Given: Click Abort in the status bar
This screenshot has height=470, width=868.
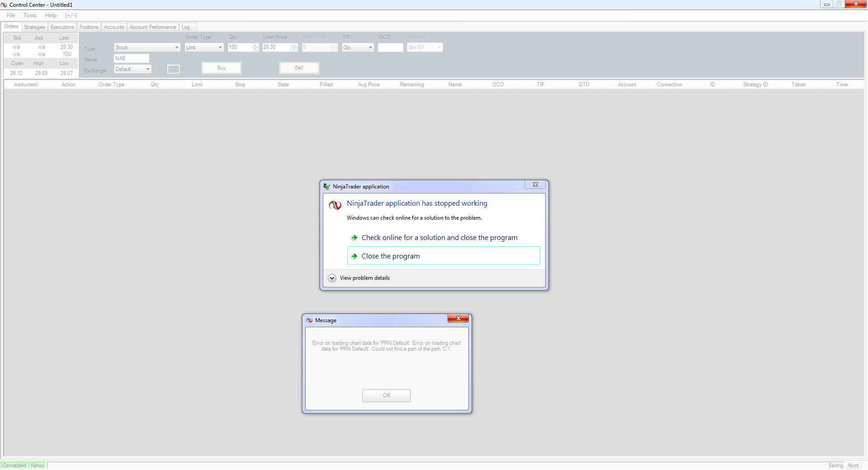Looking at the screenshot, I should (853, 465).
